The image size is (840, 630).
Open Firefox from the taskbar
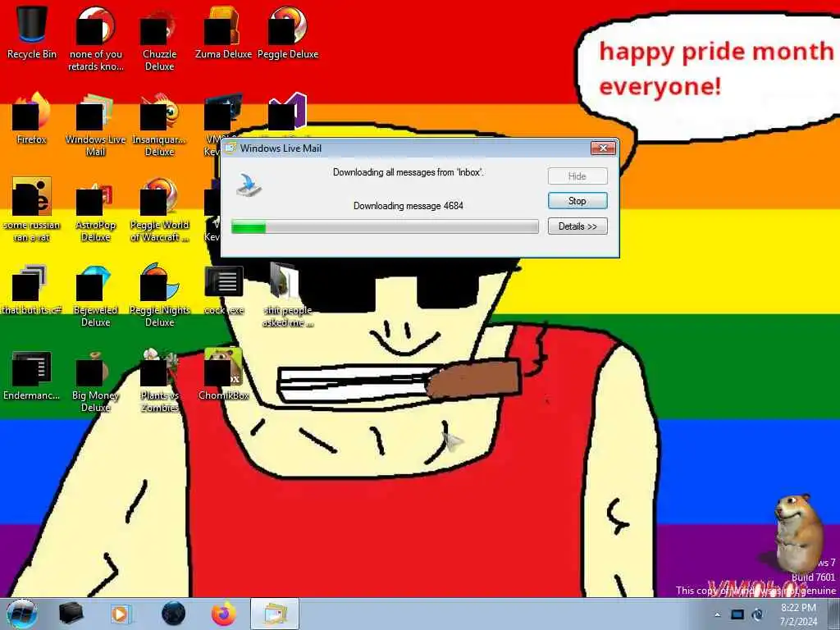[223, 614]
